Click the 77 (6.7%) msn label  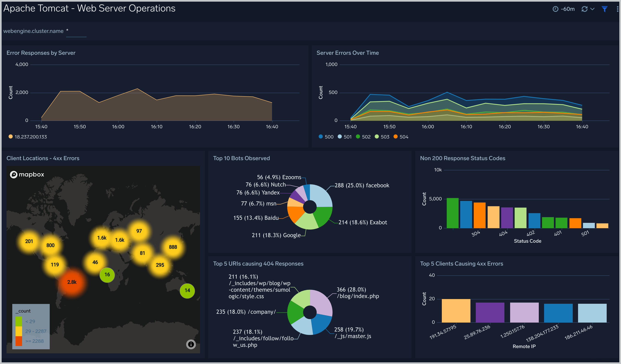click(x=259, y=203)
